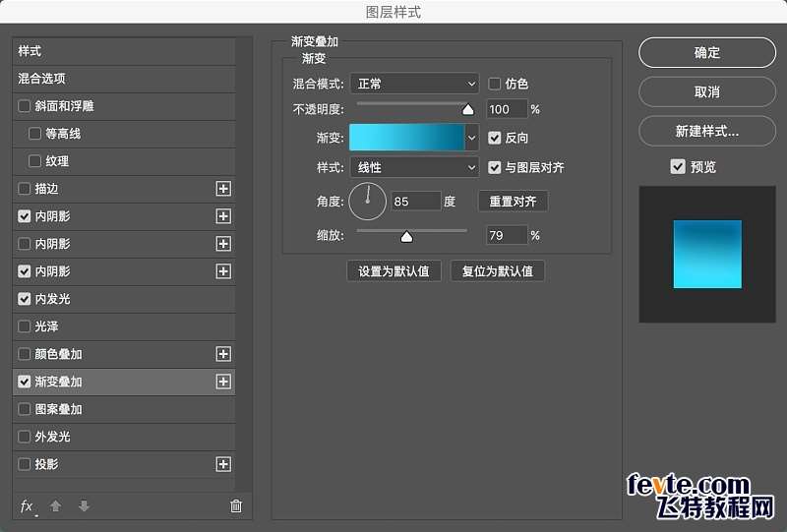This screenshot has width=787, height=532.
Task: Click the angle field showing 85
Action: pyautogui.click(x=415, y=202)
